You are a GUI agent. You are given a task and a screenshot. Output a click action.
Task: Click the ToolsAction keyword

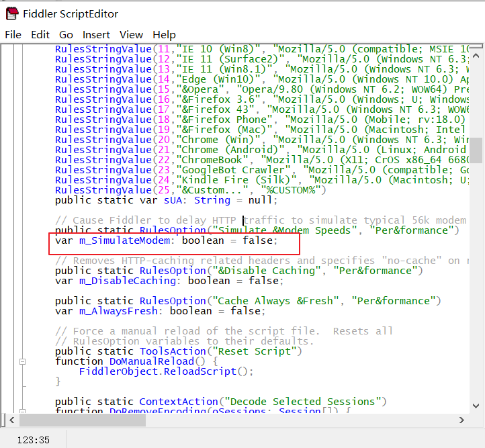pos(173,351)
